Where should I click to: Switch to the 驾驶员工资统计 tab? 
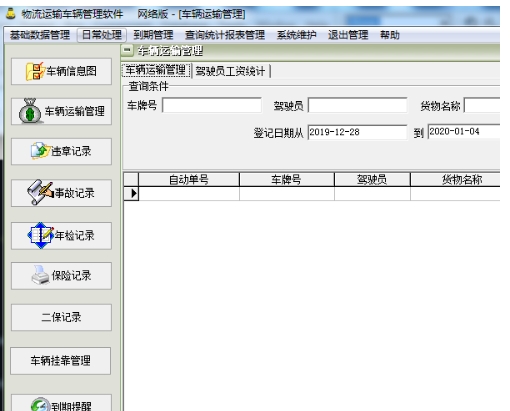tap(230, 71)
